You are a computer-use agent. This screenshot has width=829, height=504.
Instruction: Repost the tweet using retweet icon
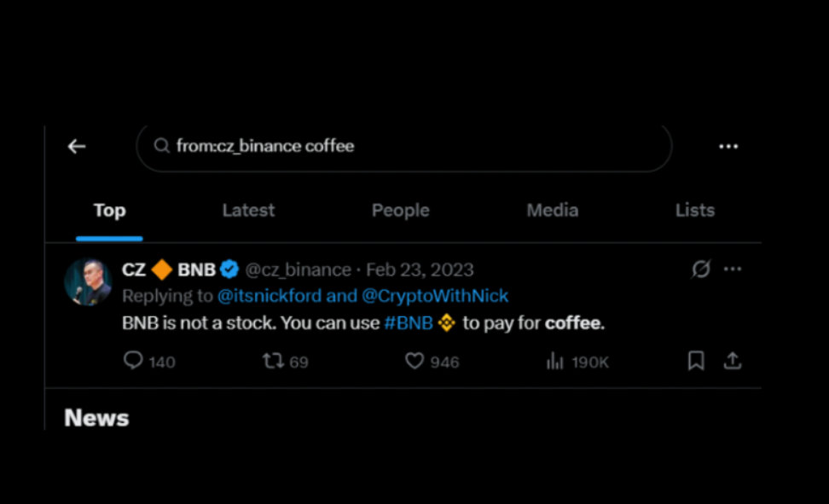tap(273, 362)
